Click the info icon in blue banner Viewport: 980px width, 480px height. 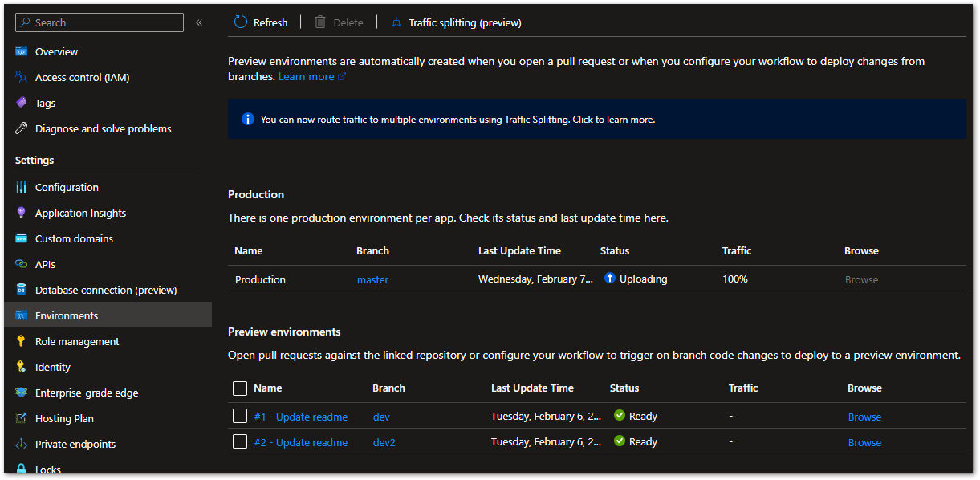tap(248, 119)
